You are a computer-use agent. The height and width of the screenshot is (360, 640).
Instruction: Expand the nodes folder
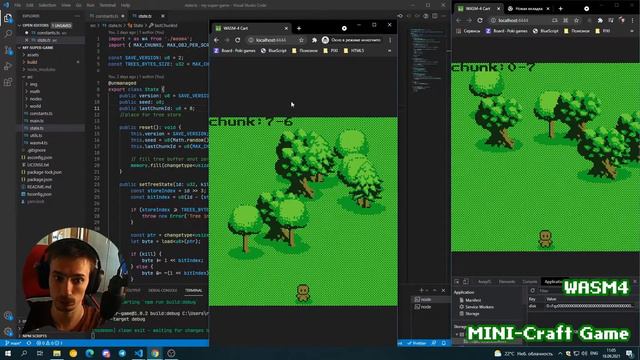(x=36, y=99)
